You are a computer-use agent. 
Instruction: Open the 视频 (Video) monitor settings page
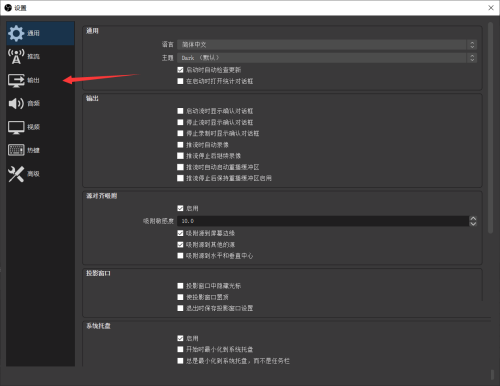click(x=40, y=127)
